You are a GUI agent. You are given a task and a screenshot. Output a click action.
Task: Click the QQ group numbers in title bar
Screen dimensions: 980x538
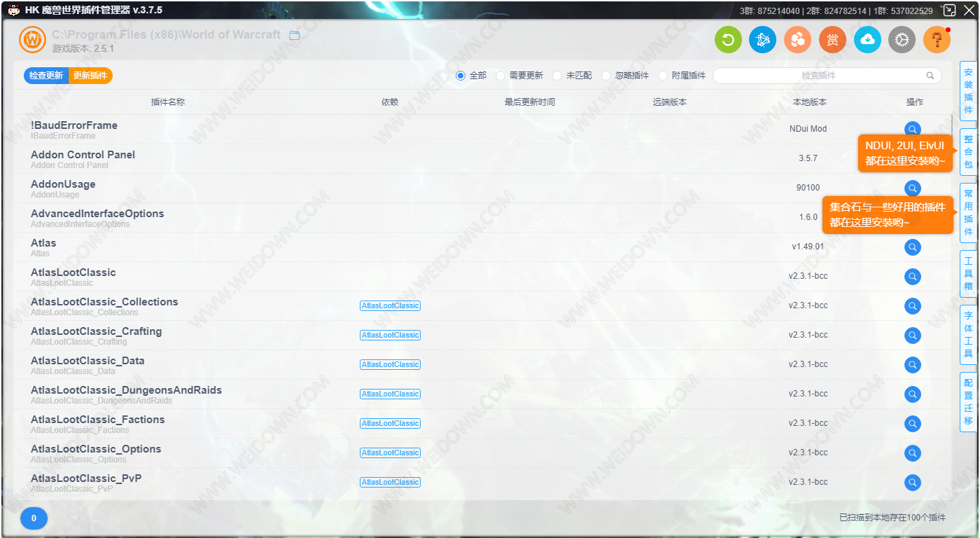pyautogui.click(x=836, y=11)
